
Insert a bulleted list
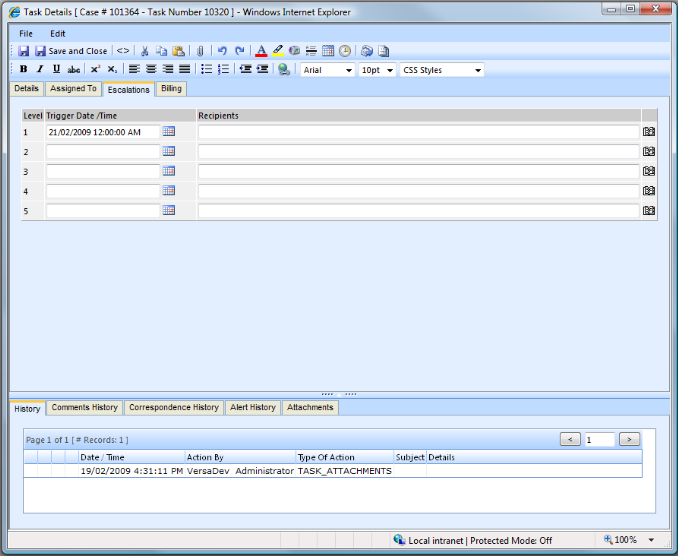206,69
